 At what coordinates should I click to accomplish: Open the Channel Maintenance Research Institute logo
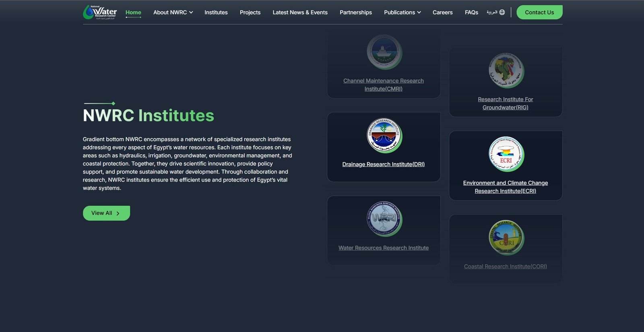point(384,52)
